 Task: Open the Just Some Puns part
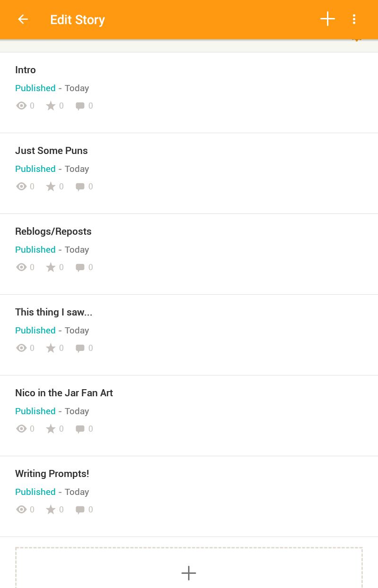(189, 173)
